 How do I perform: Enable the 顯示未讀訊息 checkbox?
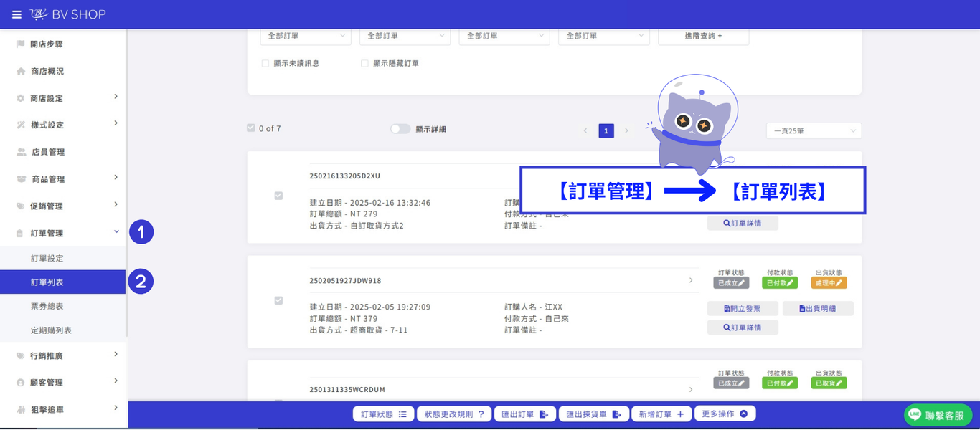(x=265, y=64)
